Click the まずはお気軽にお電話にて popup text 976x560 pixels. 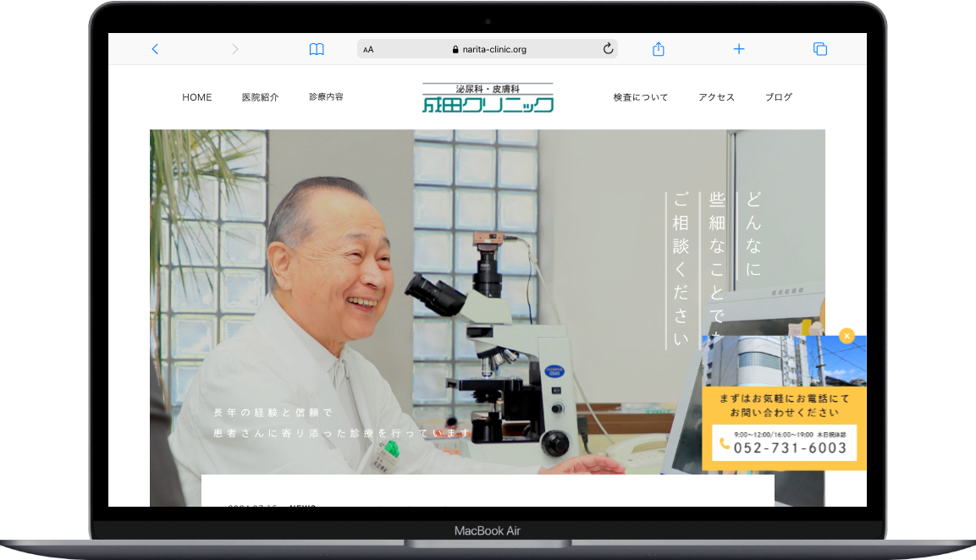pyautogui.click(x=785, y=398)
